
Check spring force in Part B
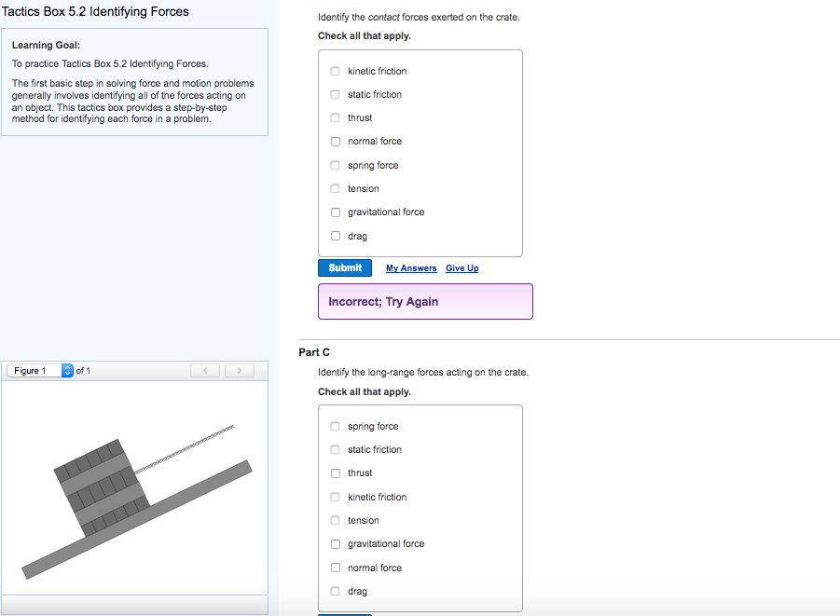[x=335, y=165]
